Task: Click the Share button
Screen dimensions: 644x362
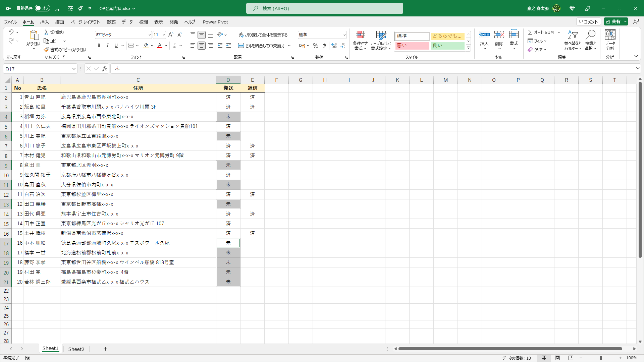Action: [x=613, y=21]
